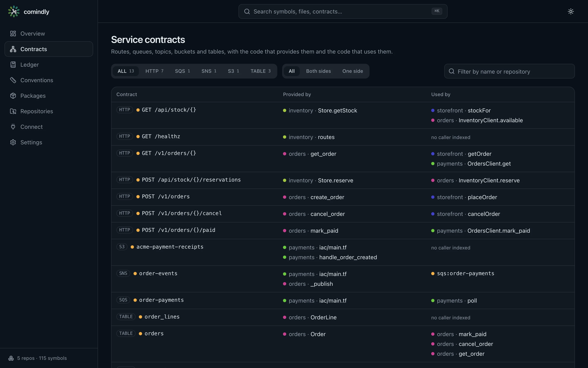Filter contracts by HTTP type
Viewport: 588px width, 368px height.
(x=154, y=71)
